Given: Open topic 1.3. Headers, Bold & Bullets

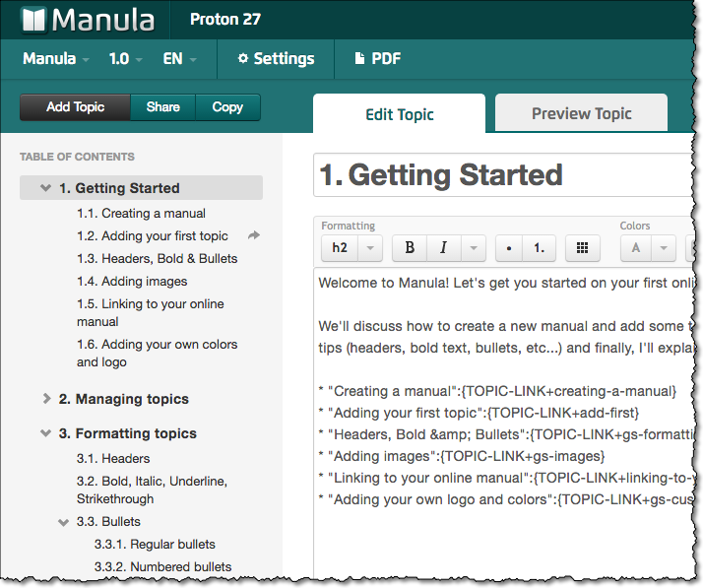Looking at the screenshot, I should click(x=157, y=258).
